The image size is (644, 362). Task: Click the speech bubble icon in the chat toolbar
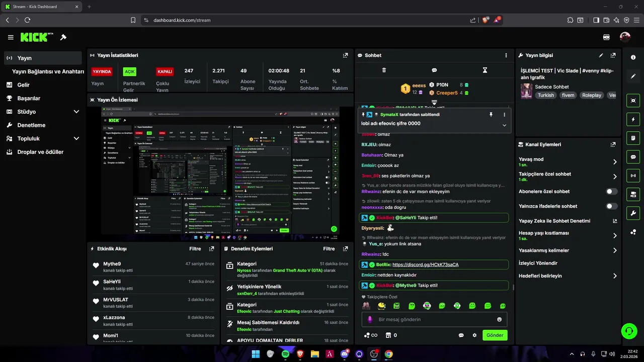tap(434, 70)
